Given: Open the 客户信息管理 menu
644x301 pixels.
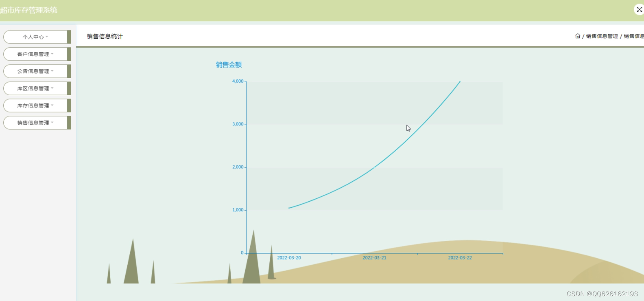Looking at the screenshot, I should (x=37, y=54).
